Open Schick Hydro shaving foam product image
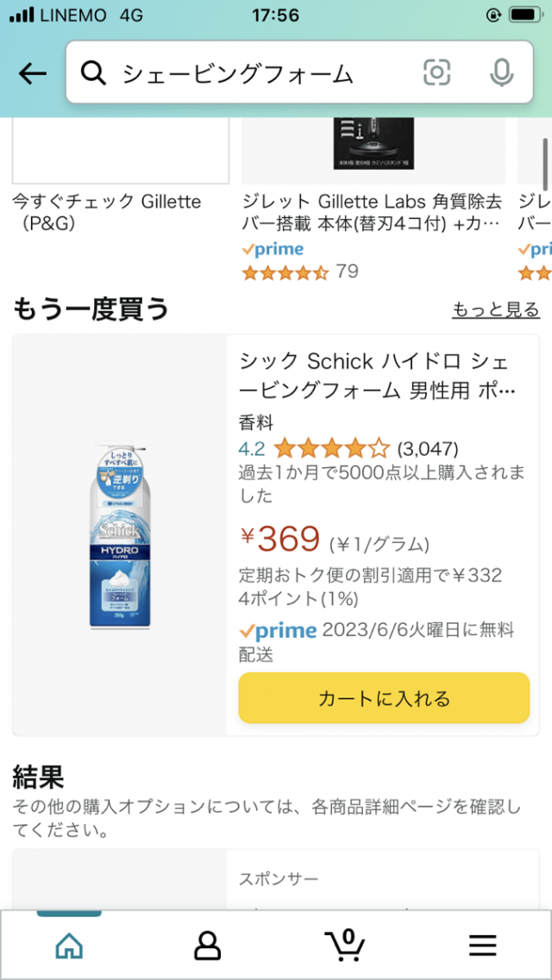 119,535
